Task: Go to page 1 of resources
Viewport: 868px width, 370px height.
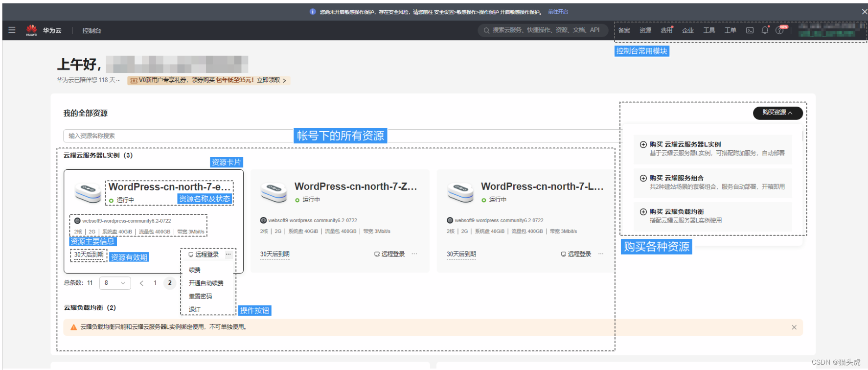Action: pos(155,283)
